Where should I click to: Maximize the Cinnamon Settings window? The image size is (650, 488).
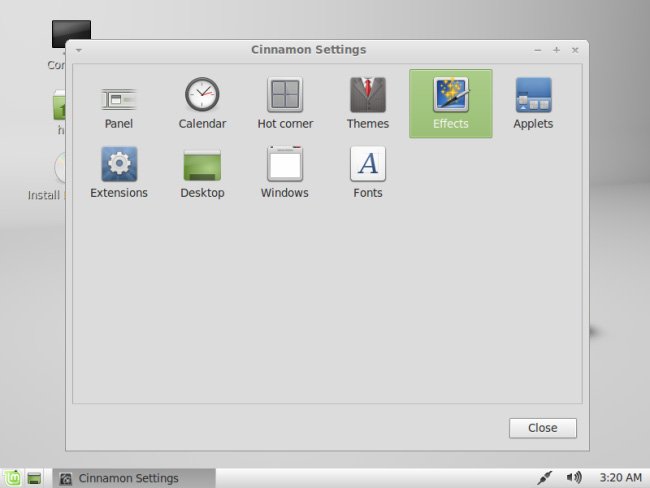click(556, 50)
